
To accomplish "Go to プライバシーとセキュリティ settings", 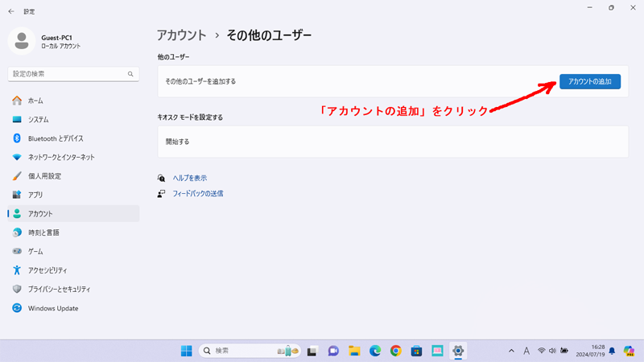I will pos(59,290).
